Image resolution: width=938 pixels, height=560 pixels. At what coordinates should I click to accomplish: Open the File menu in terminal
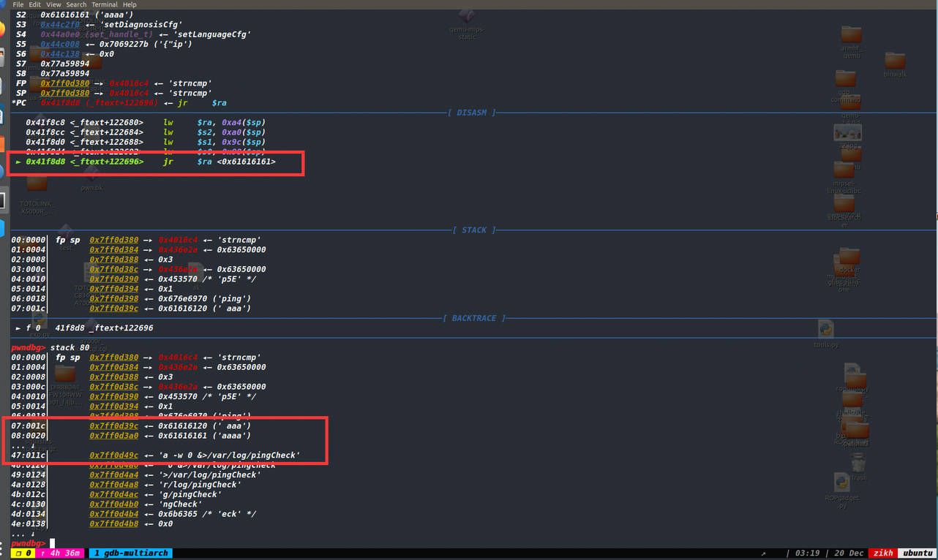click(x=18, y=4)
